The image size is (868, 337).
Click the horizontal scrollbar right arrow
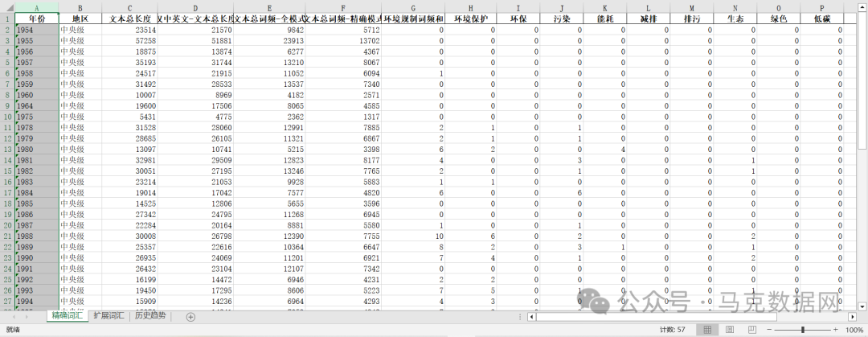(x=853, y=317)
